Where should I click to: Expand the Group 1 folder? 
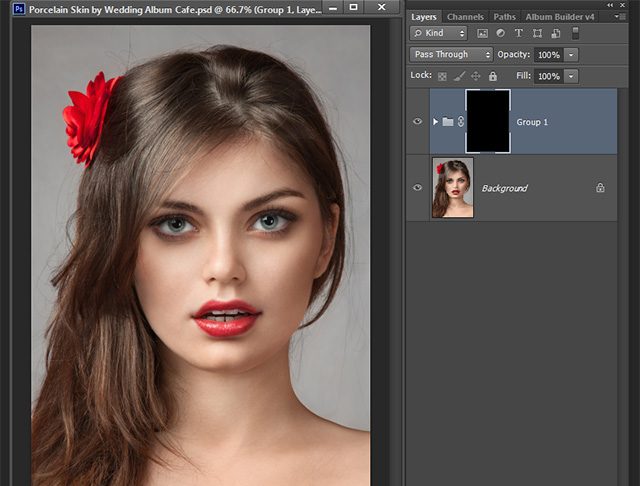(435, 122)
